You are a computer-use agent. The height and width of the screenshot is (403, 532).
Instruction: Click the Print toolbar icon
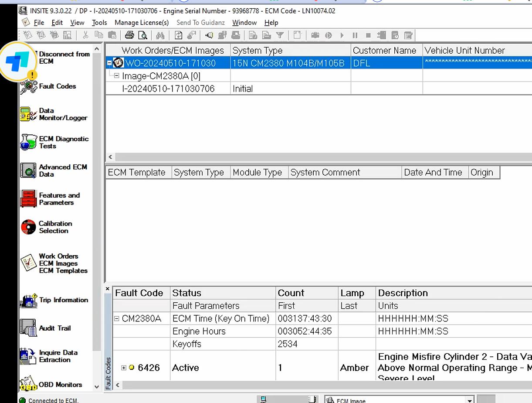point(129,35)
